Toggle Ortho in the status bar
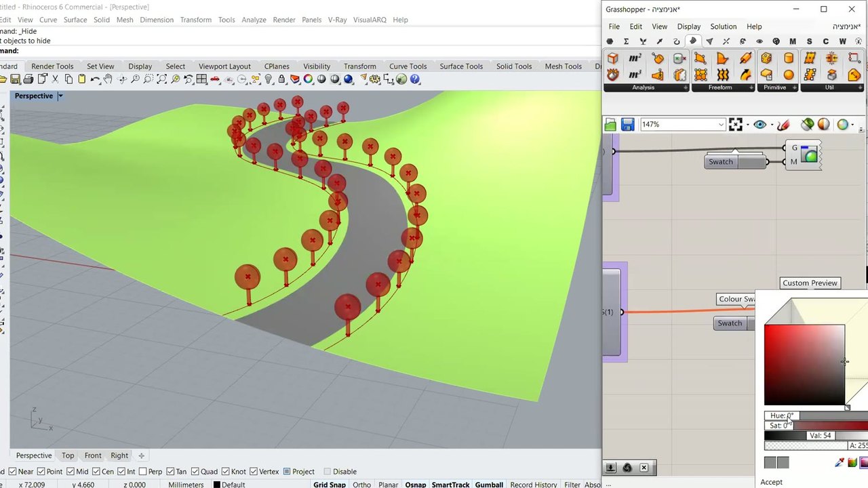 (x=361, y=485)
